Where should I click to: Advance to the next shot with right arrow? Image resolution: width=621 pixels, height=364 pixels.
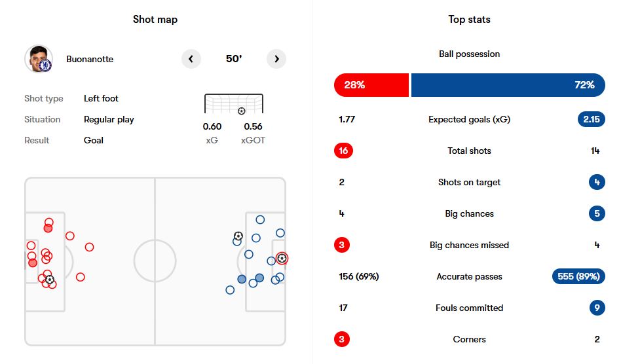pos(276,59)
